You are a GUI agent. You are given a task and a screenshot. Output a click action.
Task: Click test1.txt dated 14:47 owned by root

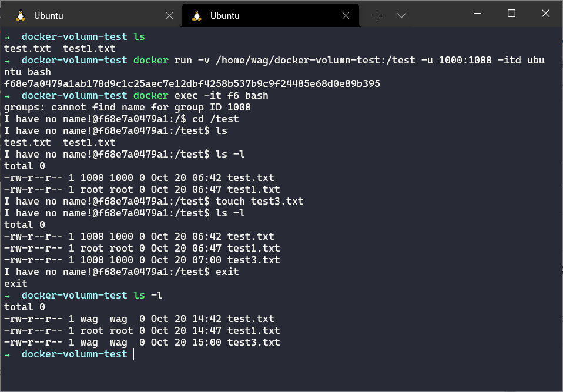pyautogui.click(x=253, y=330)
